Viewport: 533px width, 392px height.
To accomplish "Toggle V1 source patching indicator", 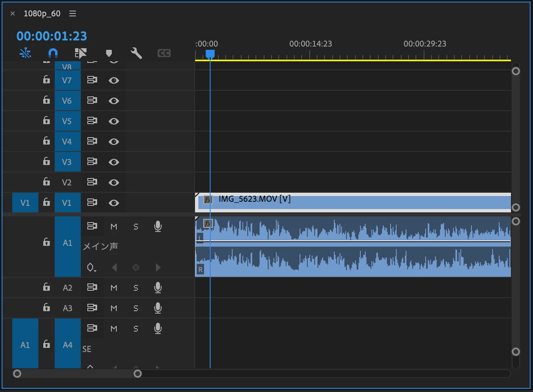I will pyautogui.click(x=25, y=203).
